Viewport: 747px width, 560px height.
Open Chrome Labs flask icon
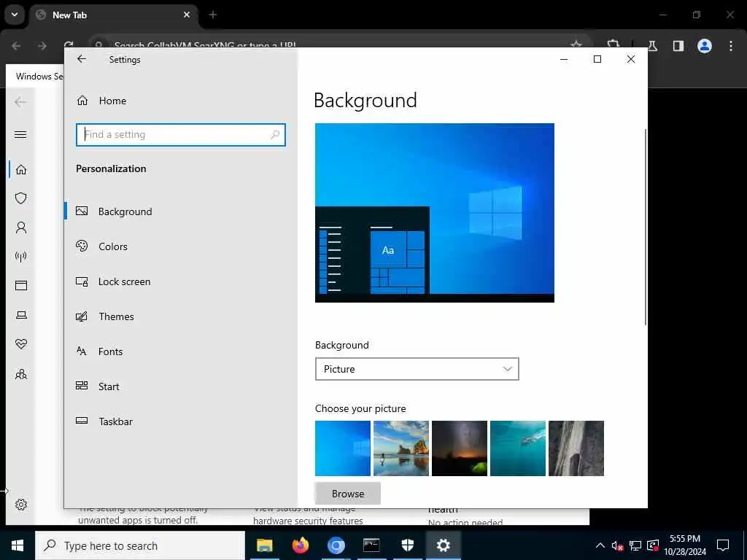tap(653, 46)
